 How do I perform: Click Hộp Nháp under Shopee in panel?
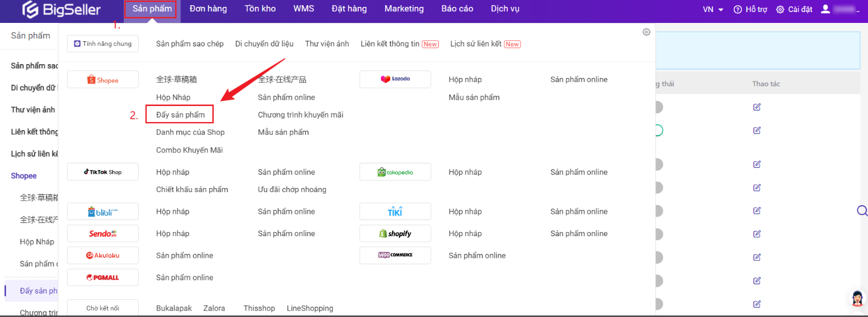click(173, 97)
